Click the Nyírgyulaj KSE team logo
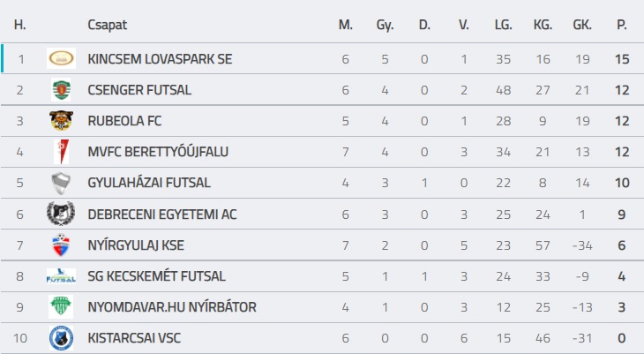644x354 pixels. point(61,245)
